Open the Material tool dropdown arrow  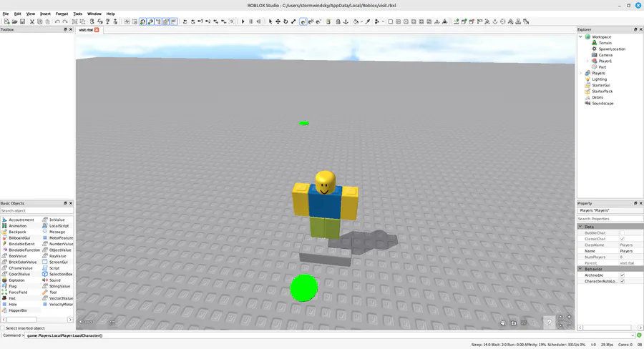pos(383,21)
